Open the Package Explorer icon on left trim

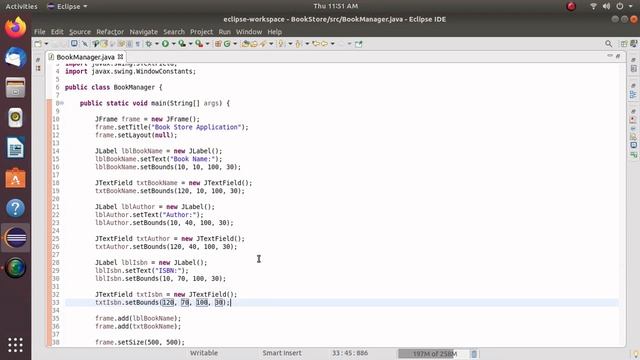(x=38, y=69)
